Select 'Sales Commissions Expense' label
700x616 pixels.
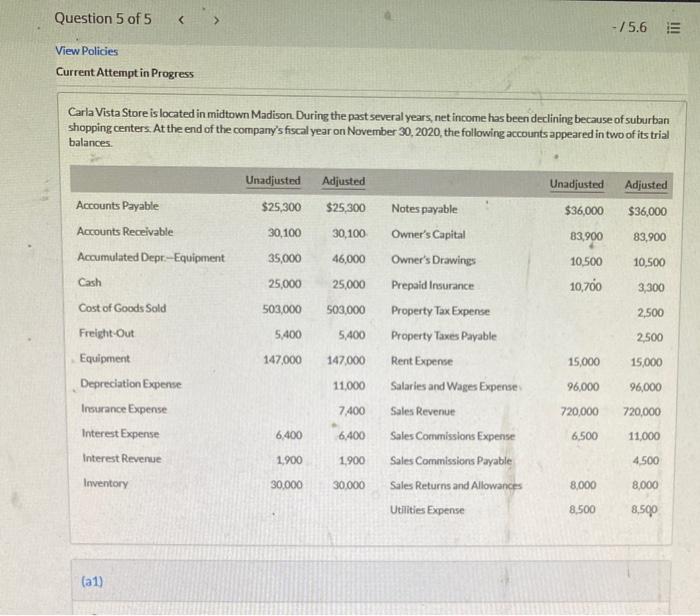coord(452,436)
